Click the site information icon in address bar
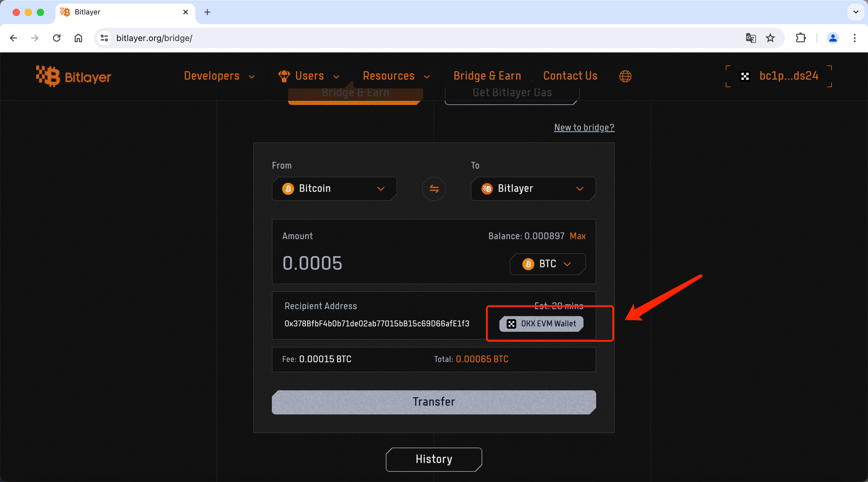Image resolution: width=868 pixels, height=482 pixels. (x=104, y=38)
